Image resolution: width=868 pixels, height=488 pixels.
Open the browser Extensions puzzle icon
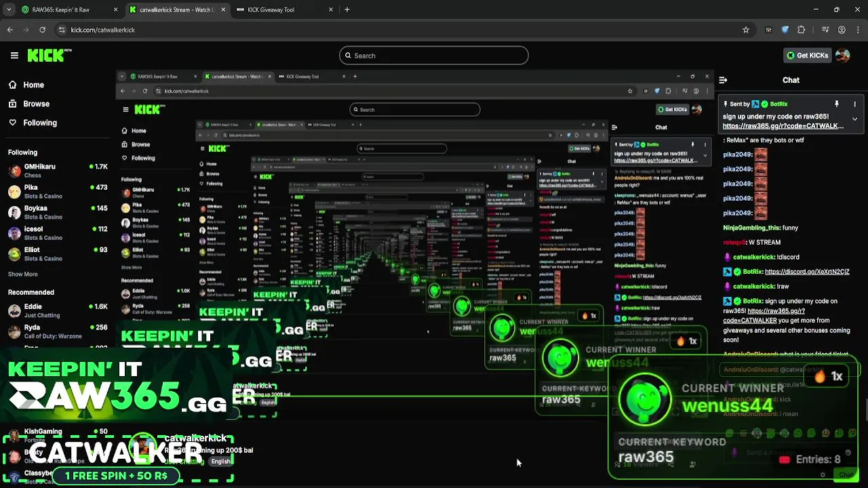(x=802, y=30)
